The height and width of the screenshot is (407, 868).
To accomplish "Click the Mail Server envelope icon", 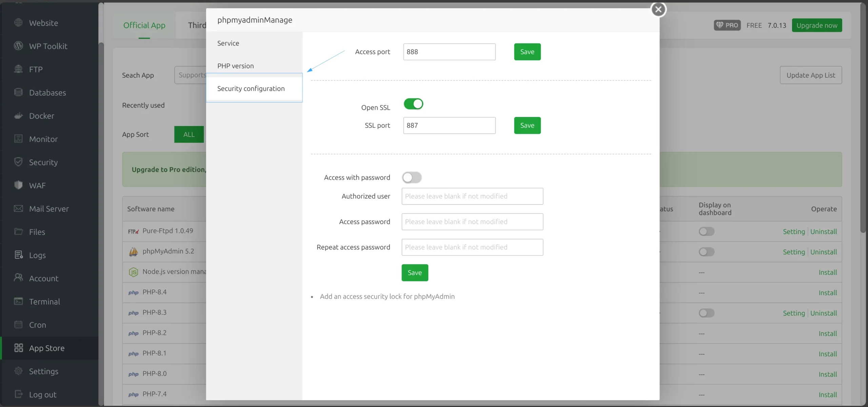I will tap(19, 208).
